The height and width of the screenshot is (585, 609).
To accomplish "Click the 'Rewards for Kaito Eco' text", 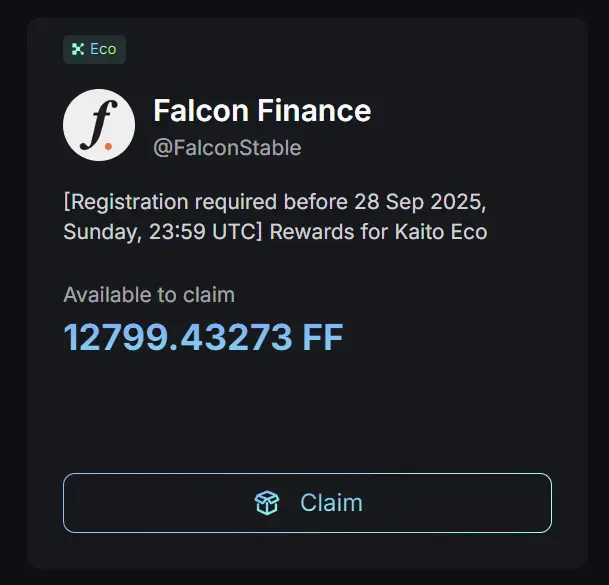I will (x=378, y=232).
